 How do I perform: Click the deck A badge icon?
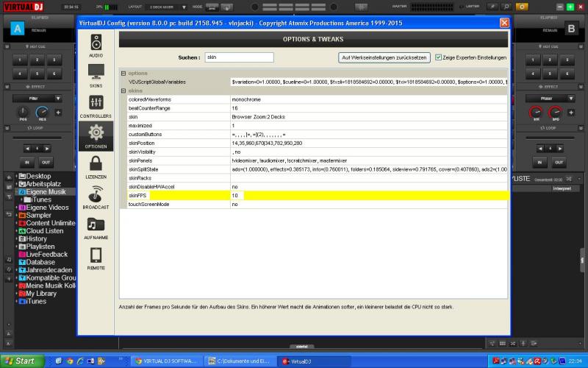tap(17, 29)
